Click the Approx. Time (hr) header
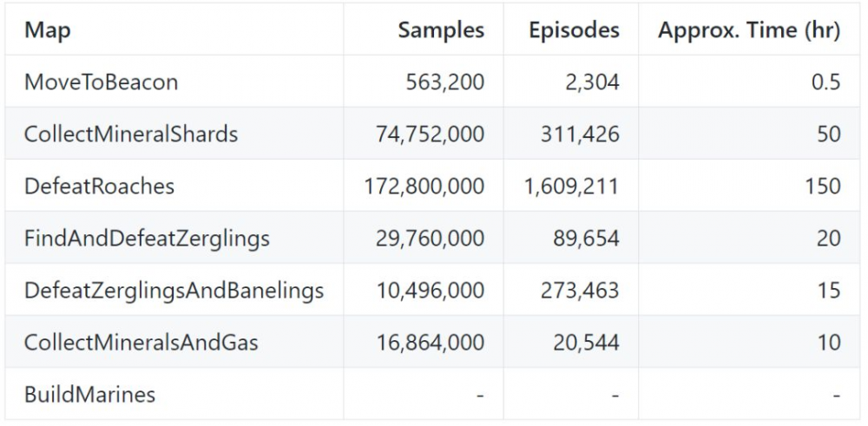Viewport: 868px width, 426px height. coord(749,30)
